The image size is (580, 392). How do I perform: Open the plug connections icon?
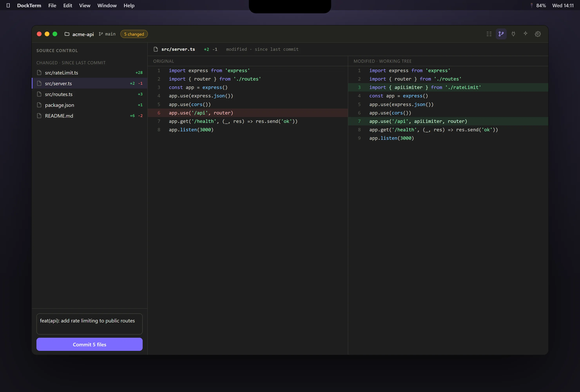tap(513, 34)
